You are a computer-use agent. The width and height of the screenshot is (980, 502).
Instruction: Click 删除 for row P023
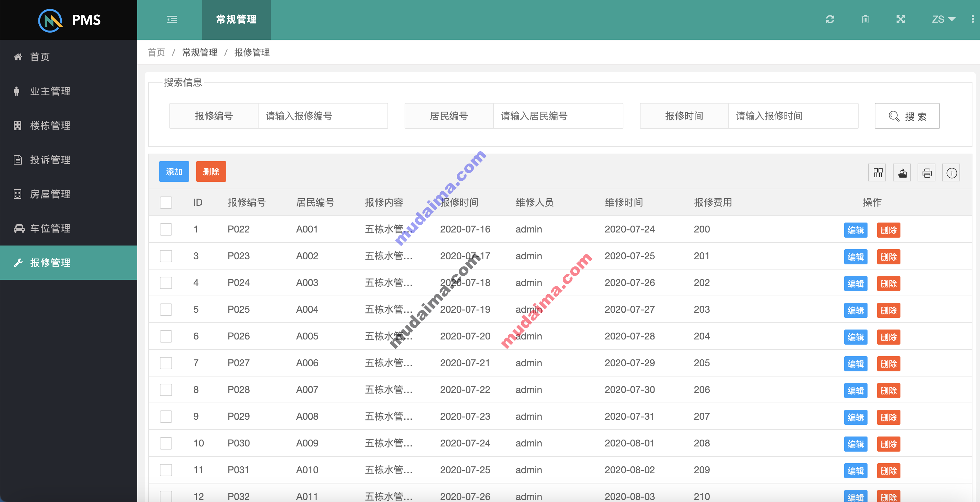(x=889, y=257)
